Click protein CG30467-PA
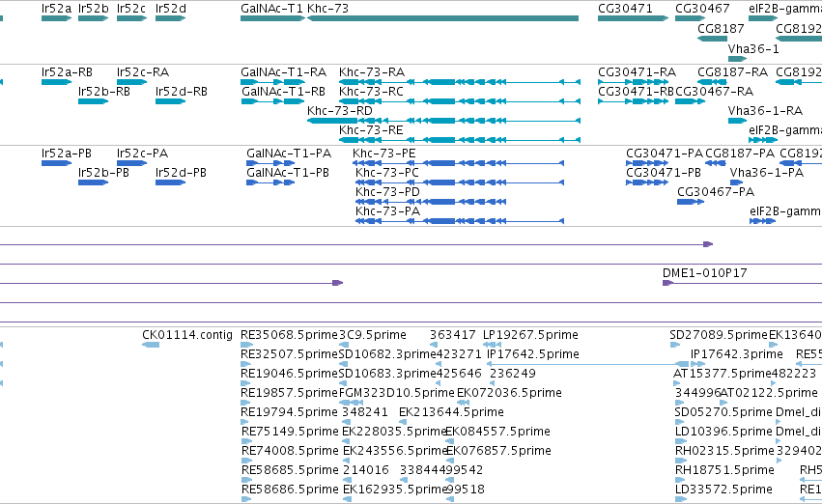This screenshot has height=504, width=822. pyautogui.click(x=716, y=192)
